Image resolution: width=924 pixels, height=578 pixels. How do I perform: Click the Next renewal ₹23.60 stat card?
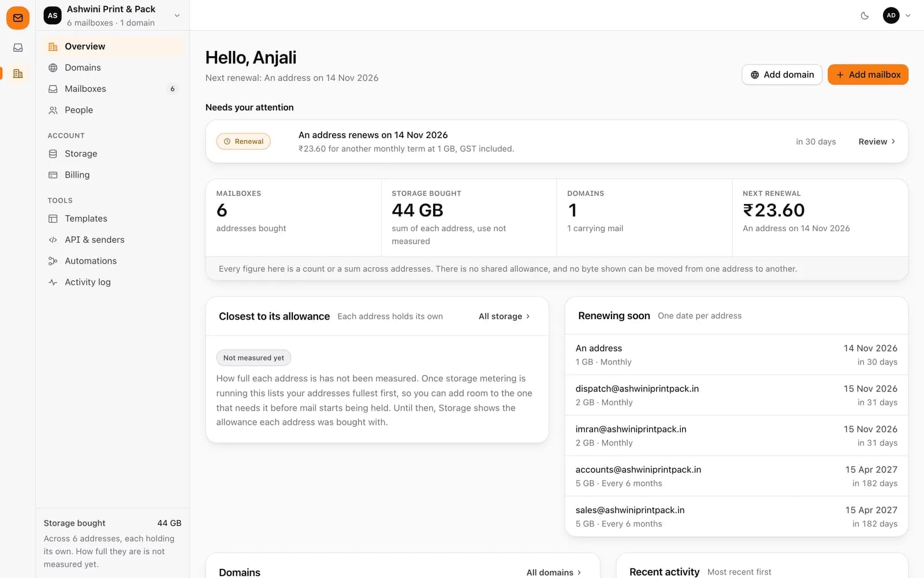pyautogui.click(x=820, y=218)
